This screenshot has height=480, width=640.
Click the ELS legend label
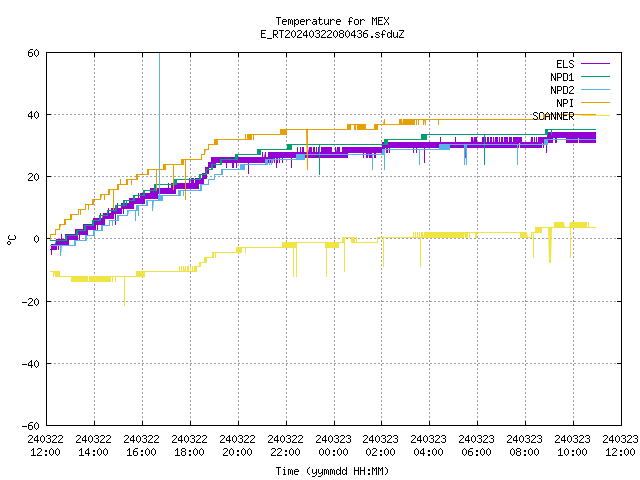click(x=565, y=64)
